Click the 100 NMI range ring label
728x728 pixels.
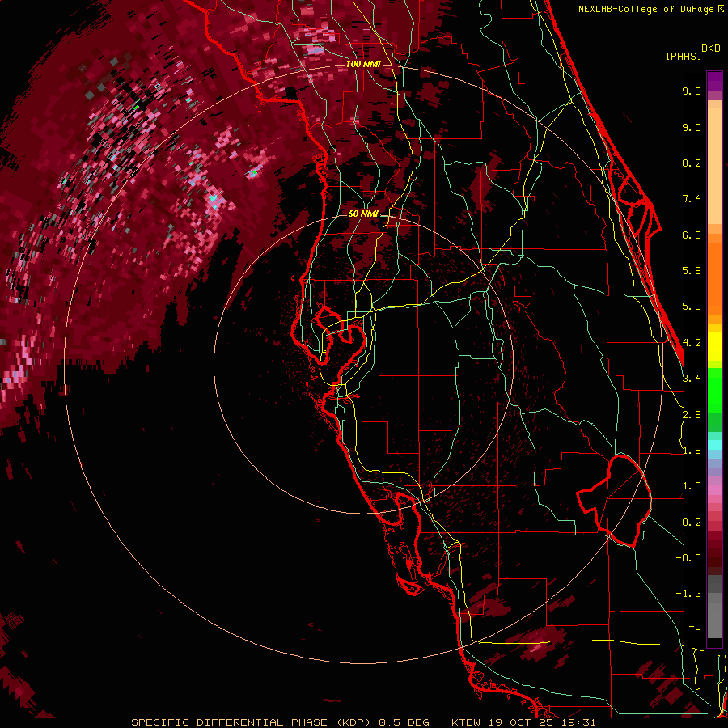[363, 64]
